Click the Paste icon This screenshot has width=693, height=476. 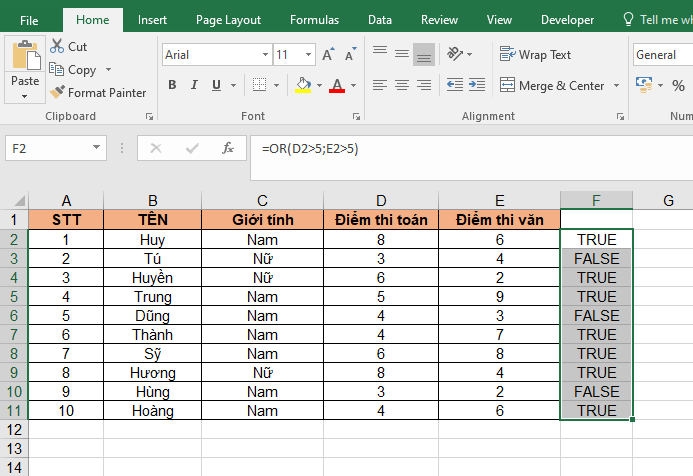point(25,57)
